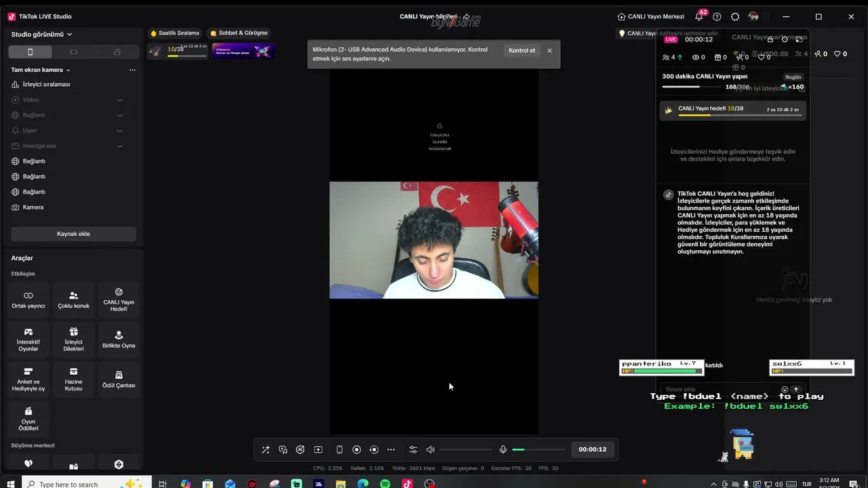Viewport: 868px width, 488px height.
Task: Show the greyed-out Bağlantı source
Action: [x=119, y=115]
